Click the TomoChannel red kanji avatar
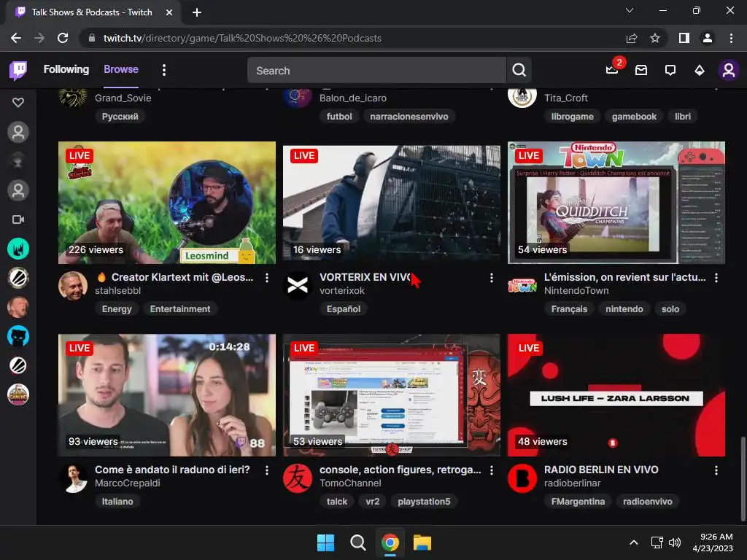 [x=298, y=478]
